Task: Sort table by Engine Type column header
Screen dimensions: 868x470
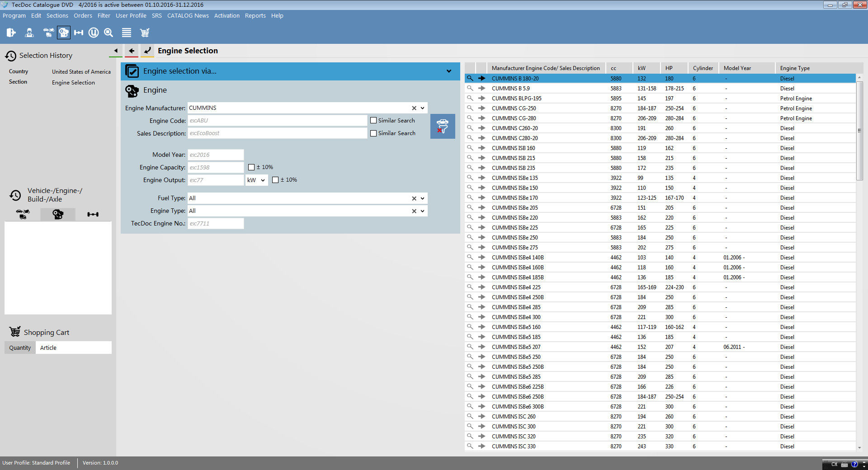Action: [x=815, y=68]
